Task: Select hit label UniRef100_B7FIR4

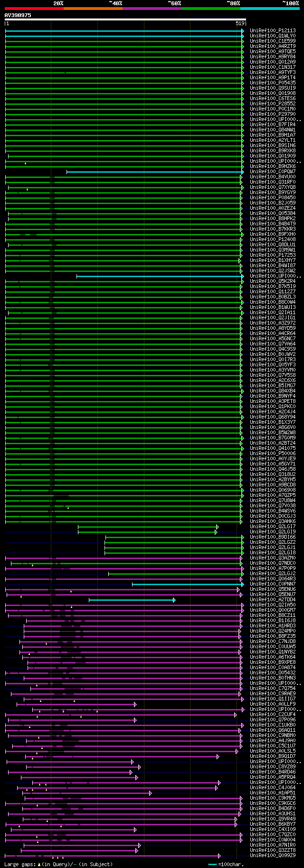Action: pos(273,125)
